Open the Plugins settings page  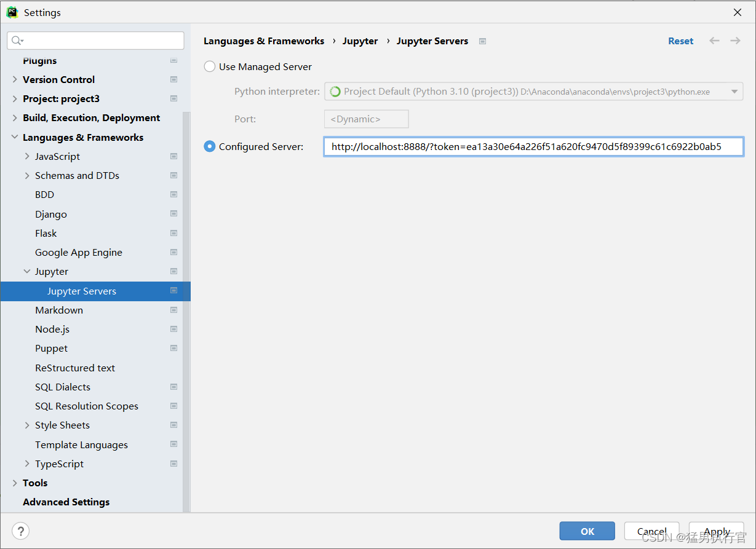tap(40, 61)
